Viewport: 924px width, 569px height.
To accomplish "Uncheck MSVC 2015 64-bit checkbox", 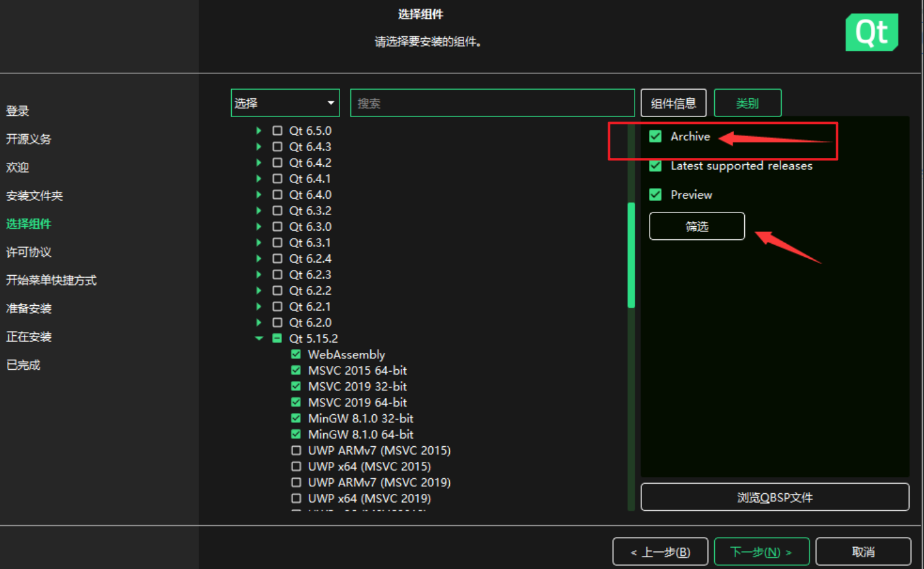I will (296, 370).
